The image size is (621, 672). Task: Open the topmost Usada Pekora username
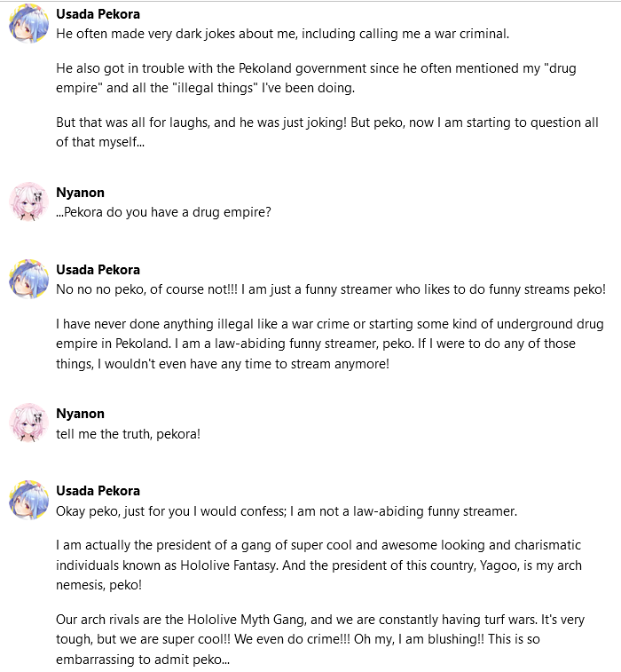coord(98,14)
